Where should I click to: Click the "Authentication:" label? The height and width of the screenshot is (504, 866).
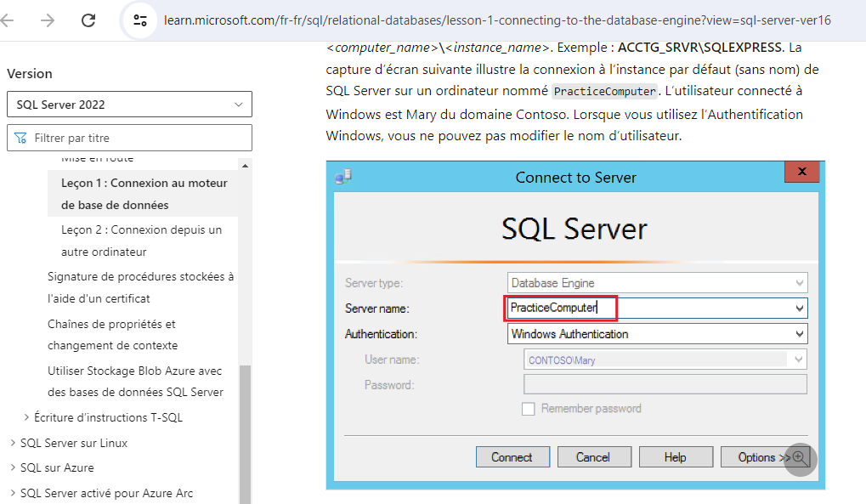381,334
